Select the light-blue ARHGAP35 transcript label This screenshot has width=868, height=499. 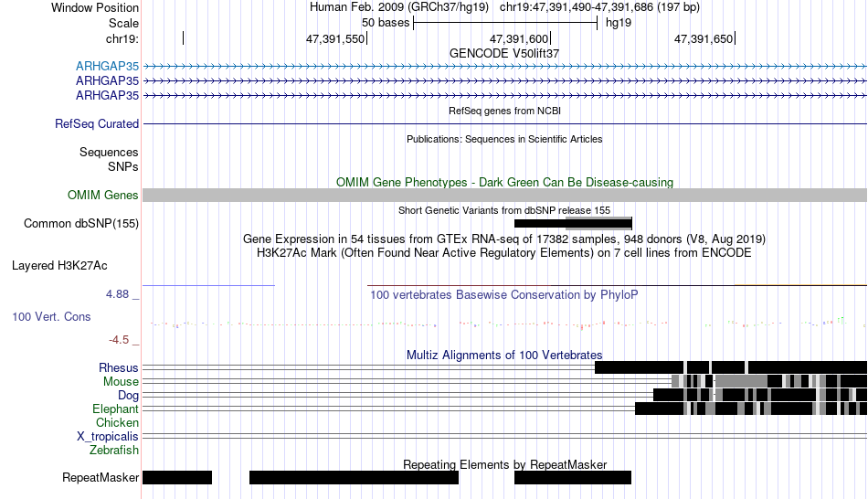click(x=108, y=67)
